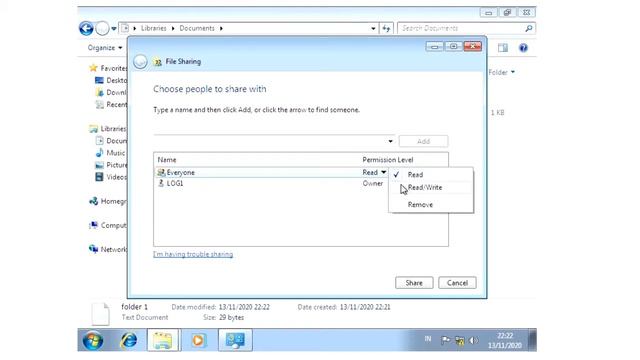Open Videos library in navigation pane
This screenshot has width=640, height=360.
[x=111, y=177]
